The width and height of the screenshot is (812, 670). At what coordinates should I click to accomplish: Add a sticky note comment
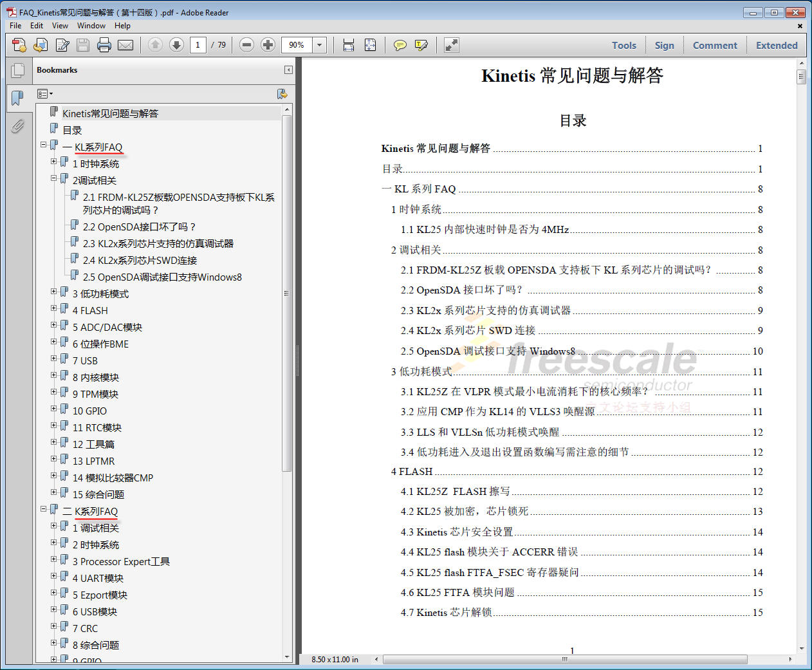tap(400, 45)
